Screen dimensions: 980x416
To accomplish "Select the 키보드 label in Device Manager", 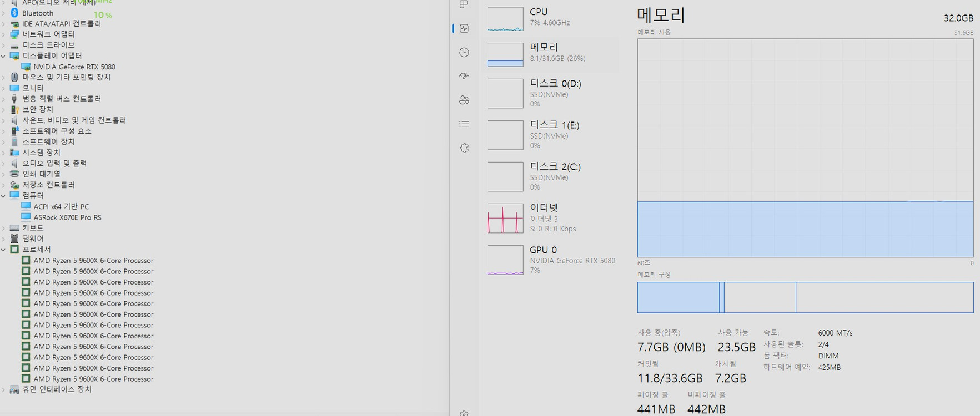I will point(33,228).
